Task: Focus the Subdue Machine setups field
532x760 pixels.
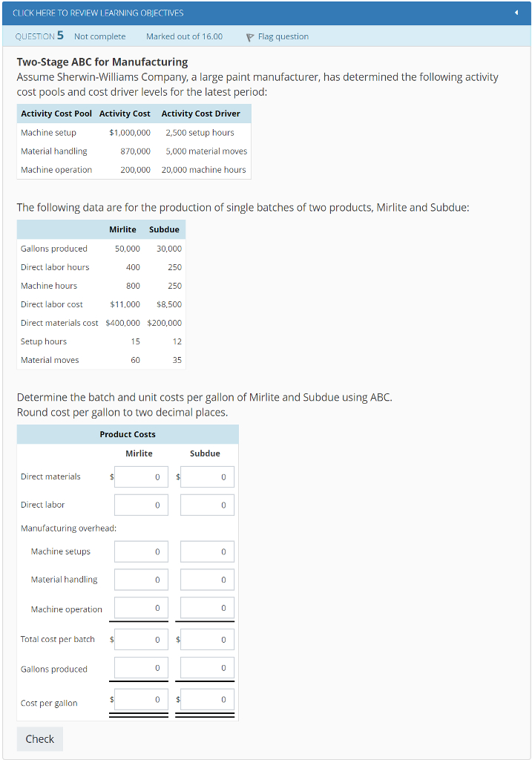Action: (206, 551)
